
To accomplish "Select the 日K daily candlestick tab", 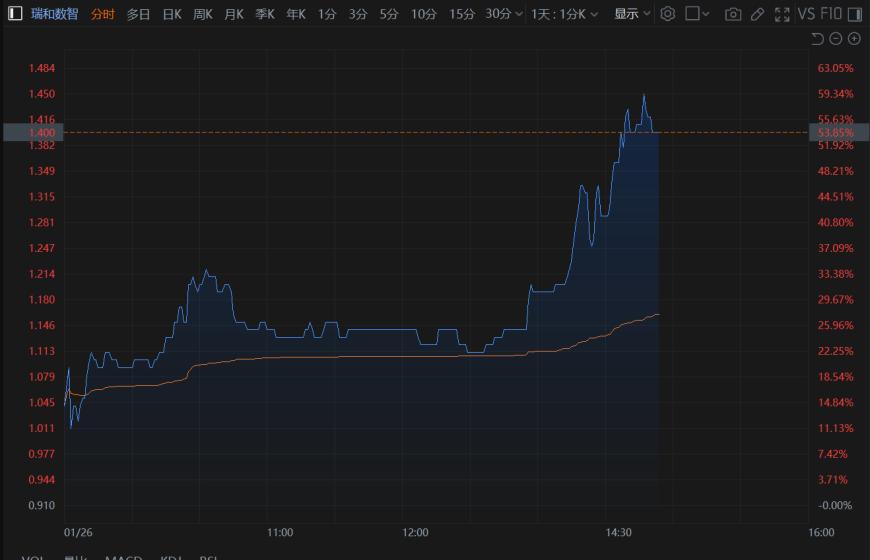I will coord(172,14).
